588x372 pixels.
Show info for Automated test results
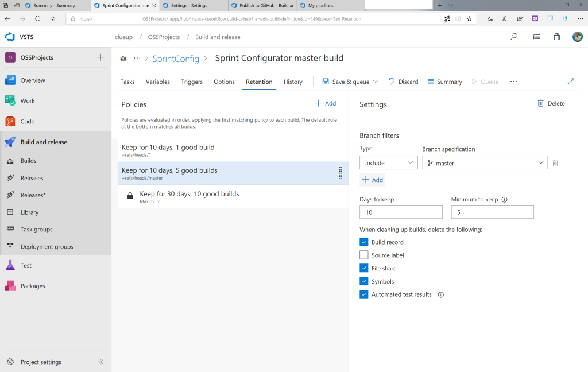pos(441,294)
